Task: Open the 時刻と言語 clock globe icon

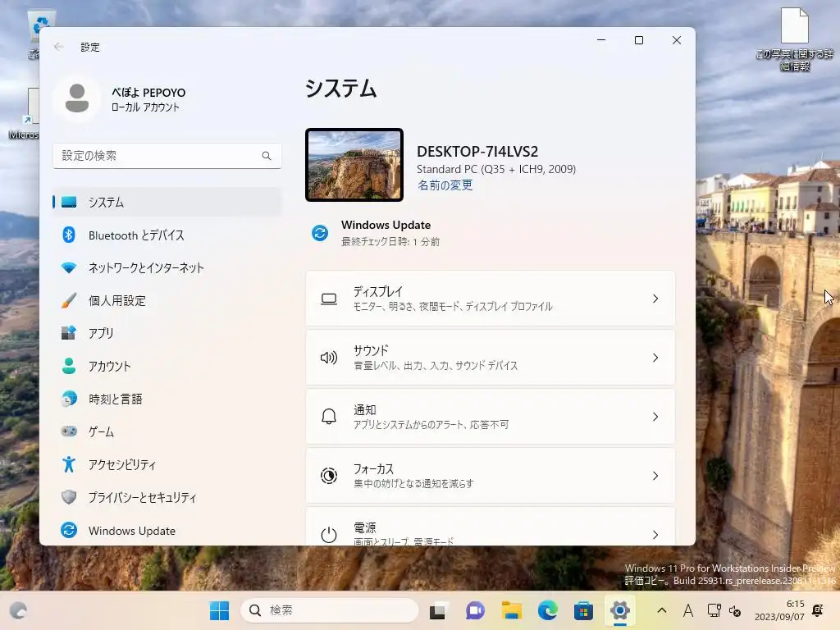Action: [x=69, y=399]
